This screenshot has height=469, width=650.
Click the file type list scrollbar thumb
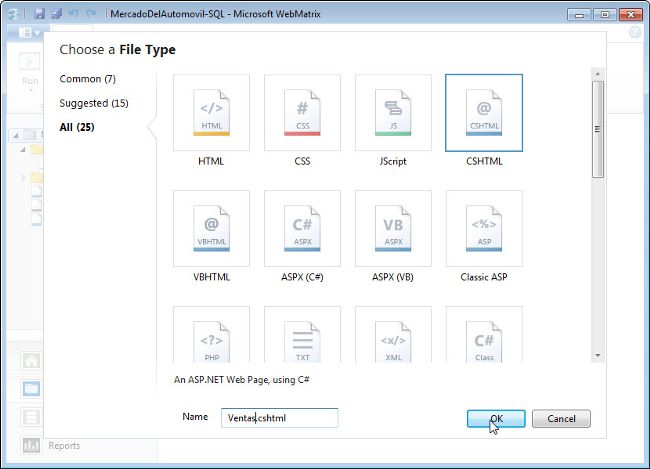pos(597,129)
